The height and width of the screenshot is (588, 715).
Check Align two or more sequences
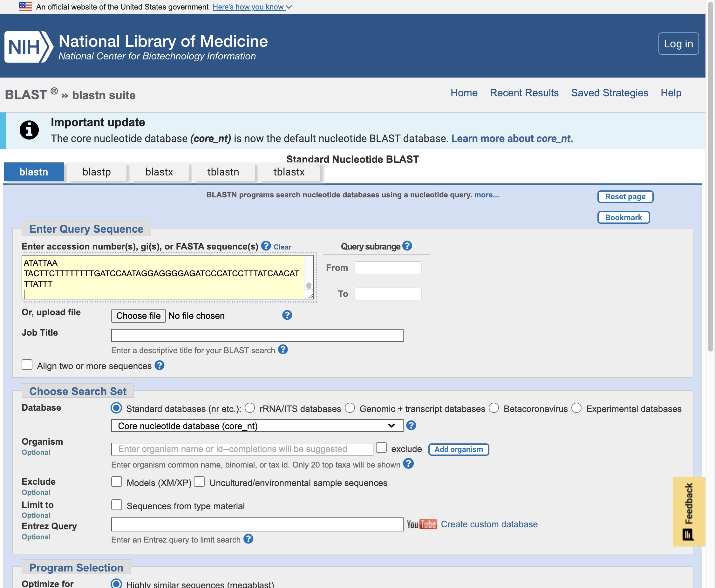pyautogui.click(x=27, y=365)
